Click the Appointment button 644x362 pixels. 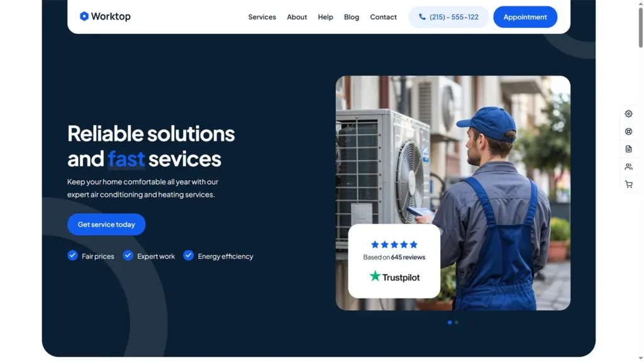(x=525, y=17)
